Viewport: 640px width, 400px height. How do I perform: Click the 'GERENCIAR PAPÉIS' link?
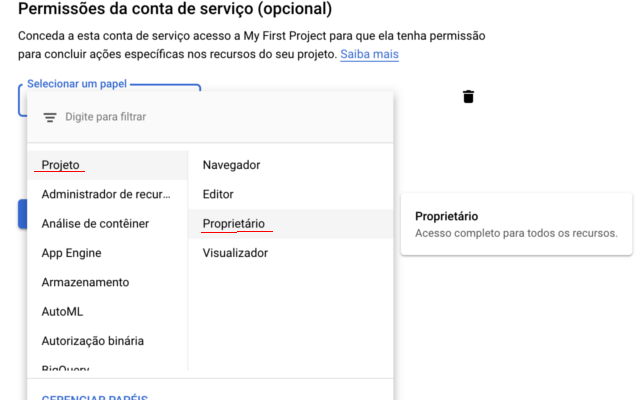pyautogui.click(x=95, y=397)
